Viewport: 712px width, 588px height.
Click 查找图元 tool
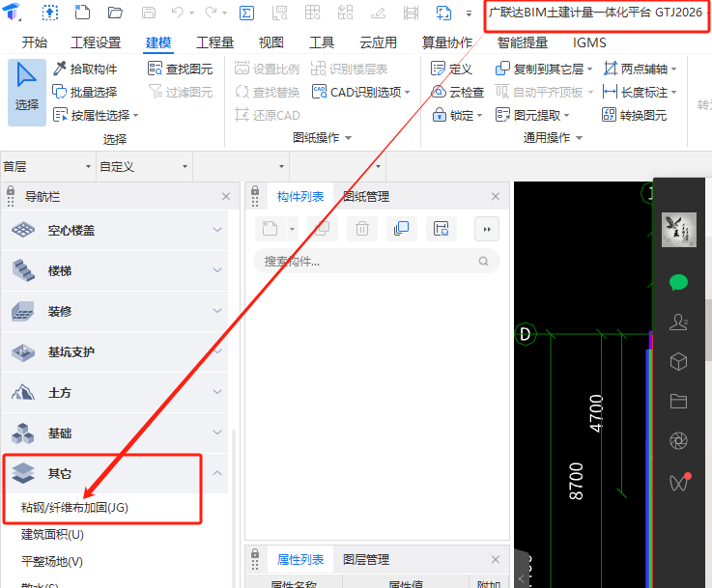click(x=181, y=69)
